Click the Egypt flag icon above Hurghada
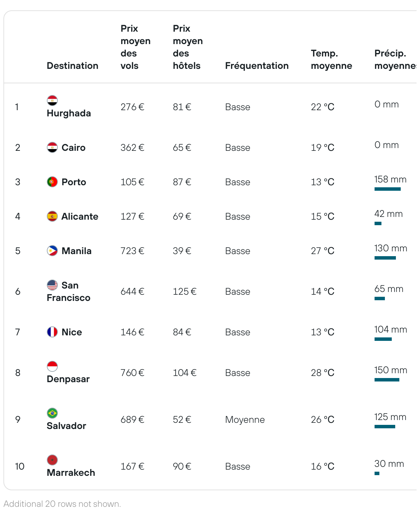420x513 pixels. pyautogui.click(x=52, y=101)
